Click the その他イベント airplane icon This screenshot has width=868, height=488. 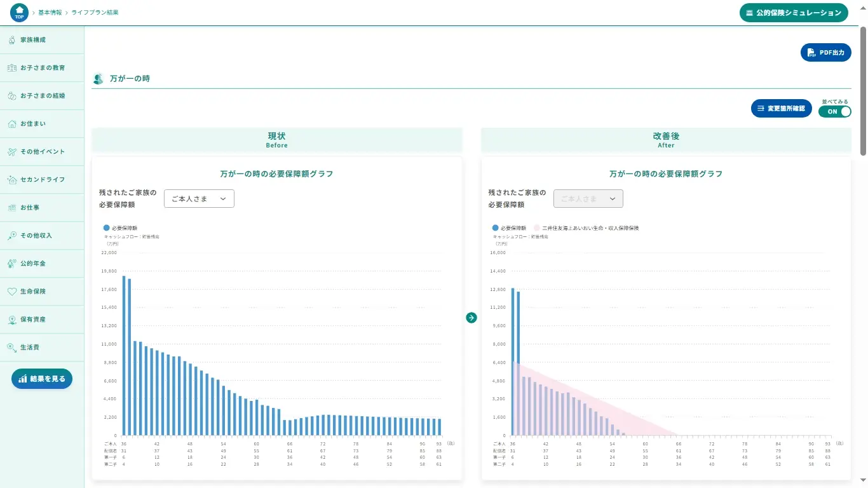pyautogui.click(x=11, y=152)
